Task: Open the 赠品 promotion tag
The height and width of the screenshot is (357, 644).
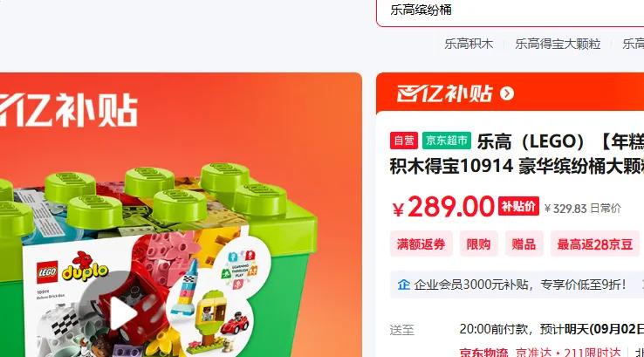Action: [x=524, y=244]
